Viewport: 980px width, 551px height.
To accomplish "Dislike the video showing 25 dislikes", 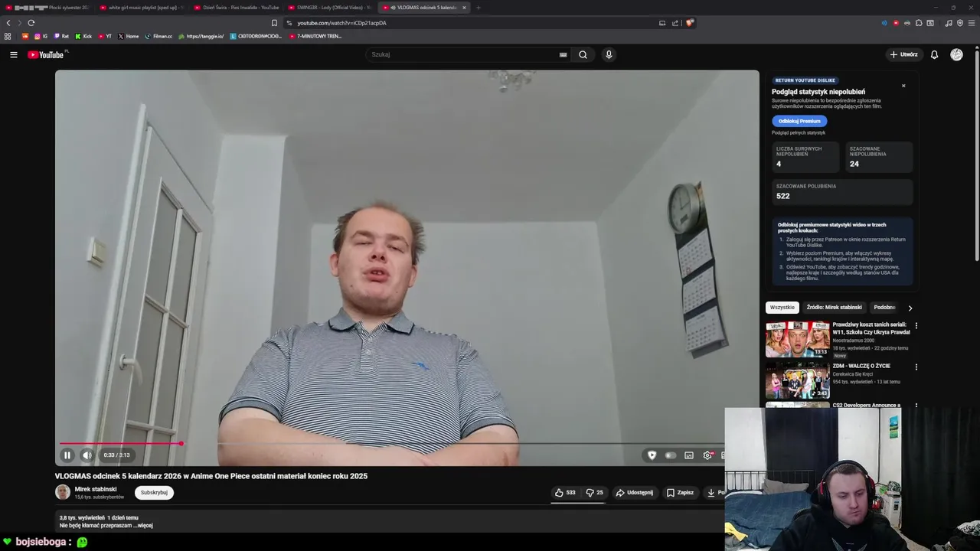I will tap(594, 493).
